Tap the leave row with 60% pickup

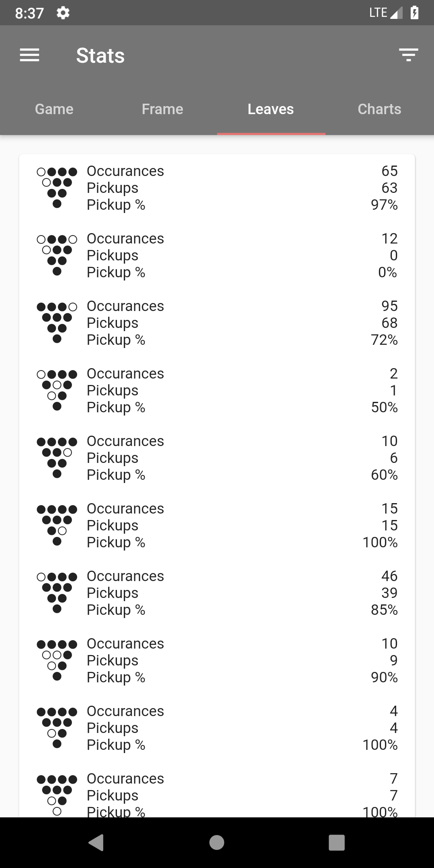pos(217,458)
